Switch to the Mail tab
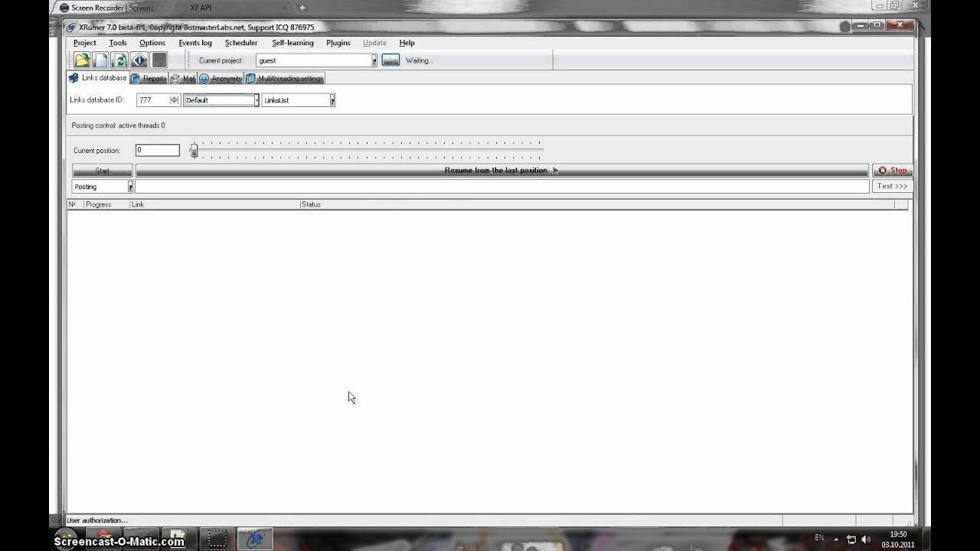This screenshot has width=980, height=551. tap(183, 79)
